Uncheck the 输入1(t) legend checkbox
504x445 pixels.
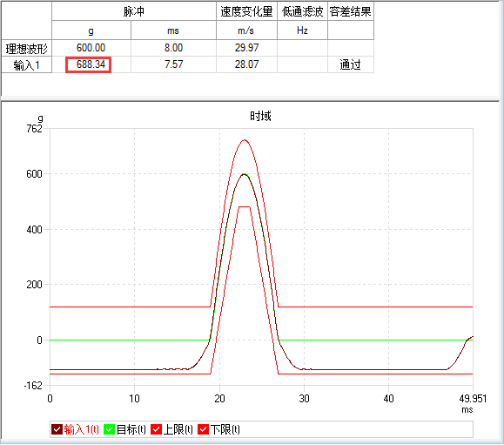click(57, 429)
